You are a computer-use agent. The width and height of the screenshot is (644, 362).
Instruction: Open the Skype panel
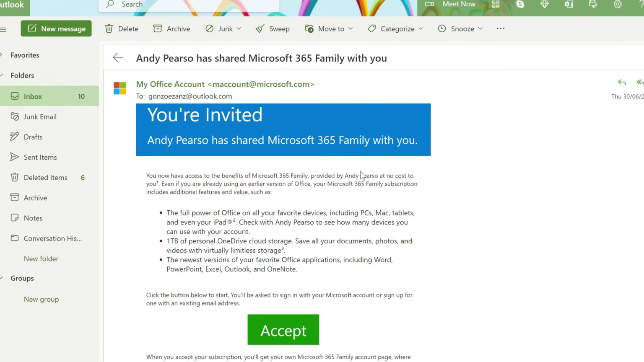click(x=520, y=4)
